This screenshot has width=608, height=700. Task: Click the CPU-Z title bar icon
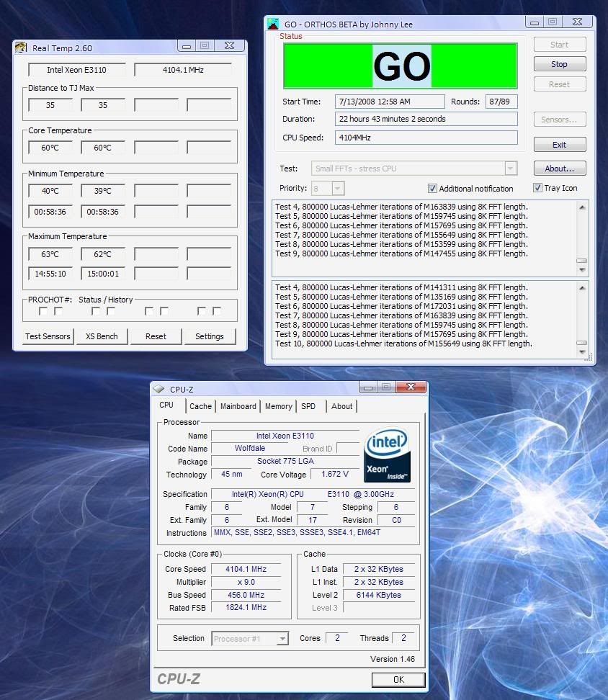click(159, 389)
